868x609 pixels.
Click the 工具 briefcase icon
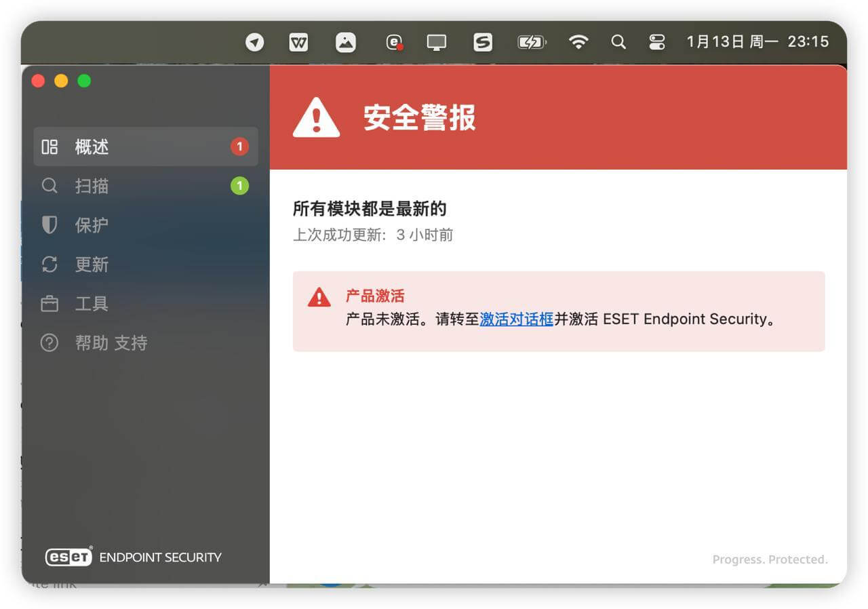click(x=50, y=304)
